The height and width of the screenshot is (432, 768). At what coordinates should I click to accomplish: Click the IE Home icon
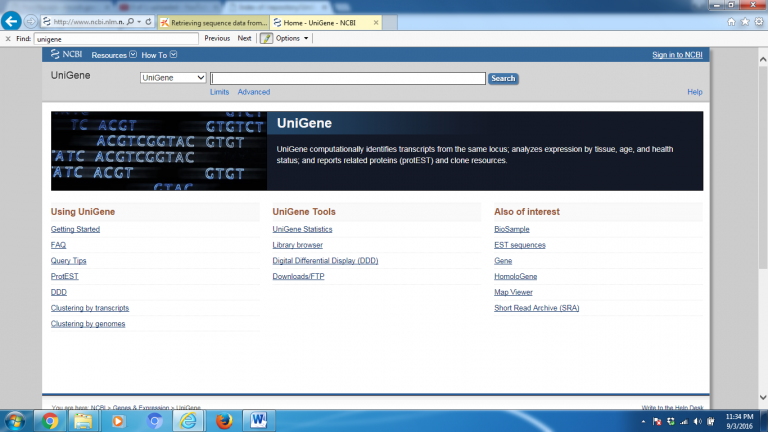coord(732,21)
